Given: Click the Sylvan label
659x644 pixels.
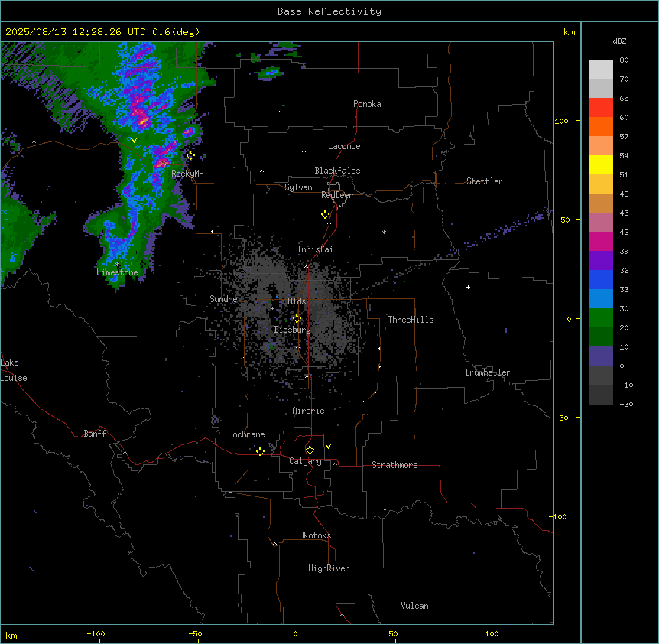Looking at the screenshot, I should click(298, 187).
